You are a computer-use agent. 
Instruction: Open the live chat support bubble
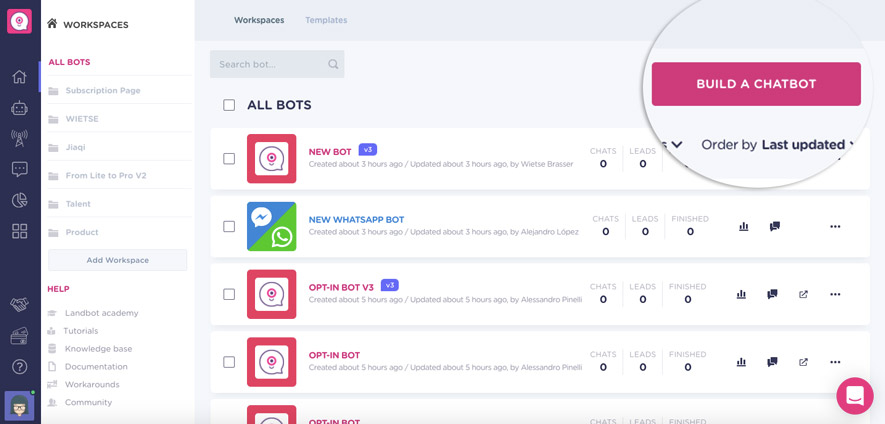855,396
